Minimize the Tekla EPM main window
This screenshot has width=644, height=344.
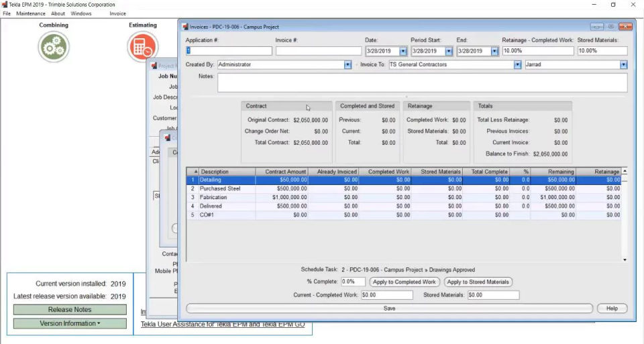point(594,5)
